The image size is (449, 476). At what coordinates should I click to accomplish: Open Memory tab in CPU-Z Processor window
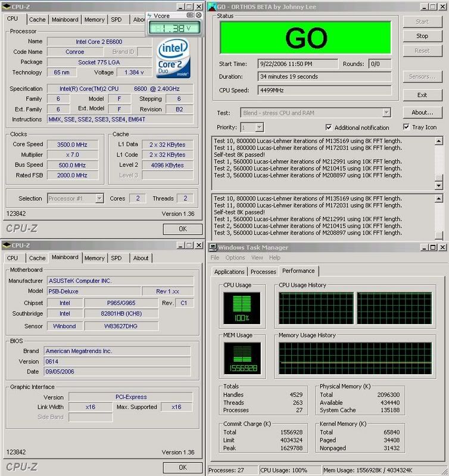[x=94, y=20]
